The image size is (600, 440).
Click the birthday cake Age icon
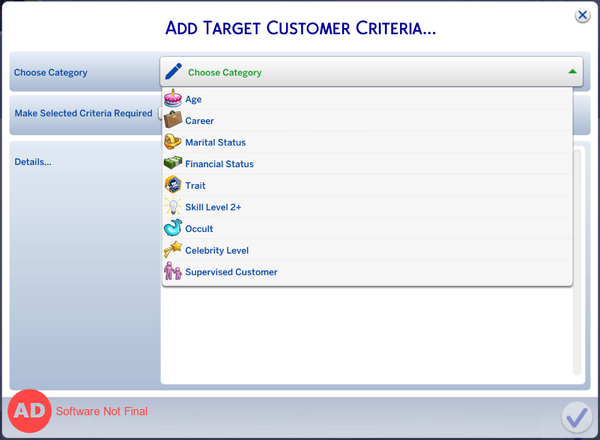pos(173,99)
